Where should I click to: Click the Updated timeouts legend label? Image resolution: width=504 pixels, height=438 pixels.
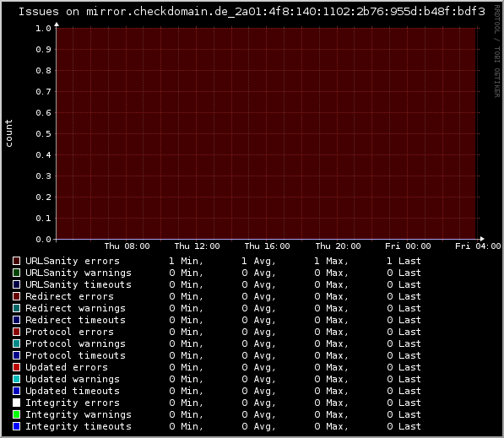[x=73, y=391]
